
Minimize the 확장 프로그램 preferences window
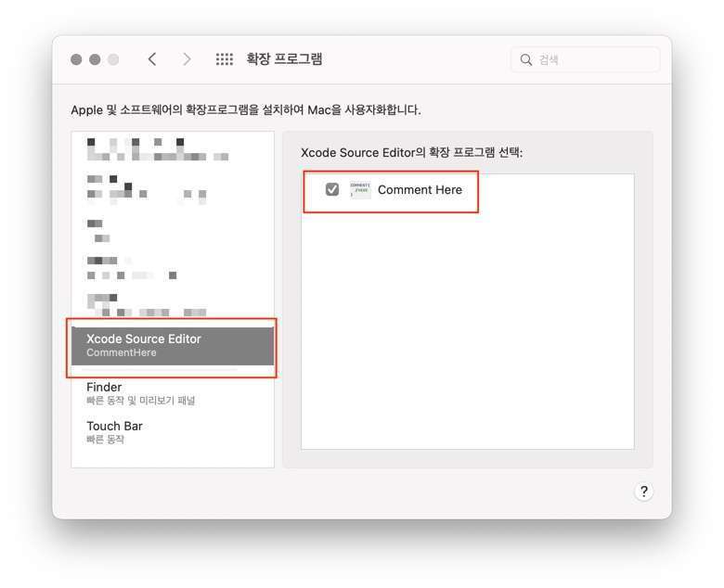tap(95, 59)
